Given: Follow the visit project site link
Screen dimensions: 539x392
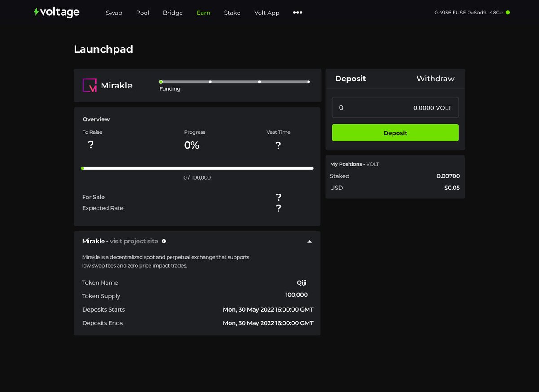Looking at the screenshot, I should pos(134,241).
